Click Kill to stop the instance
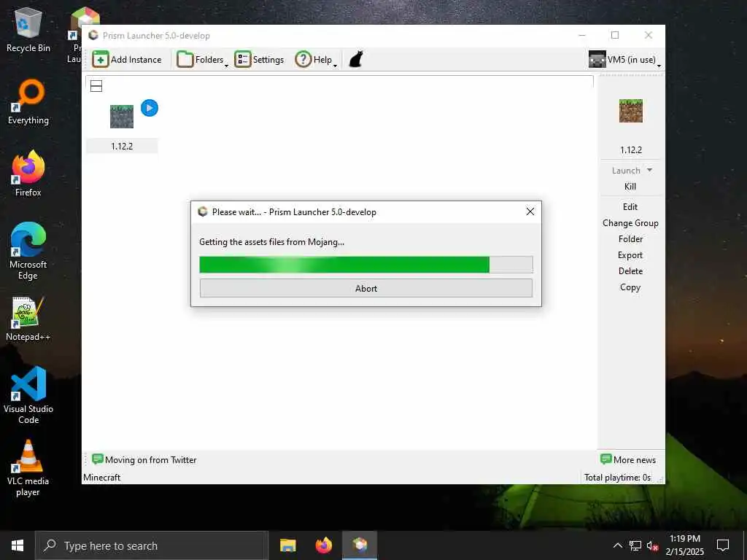Viewport: 747px width, 560px height. point(630,187)
